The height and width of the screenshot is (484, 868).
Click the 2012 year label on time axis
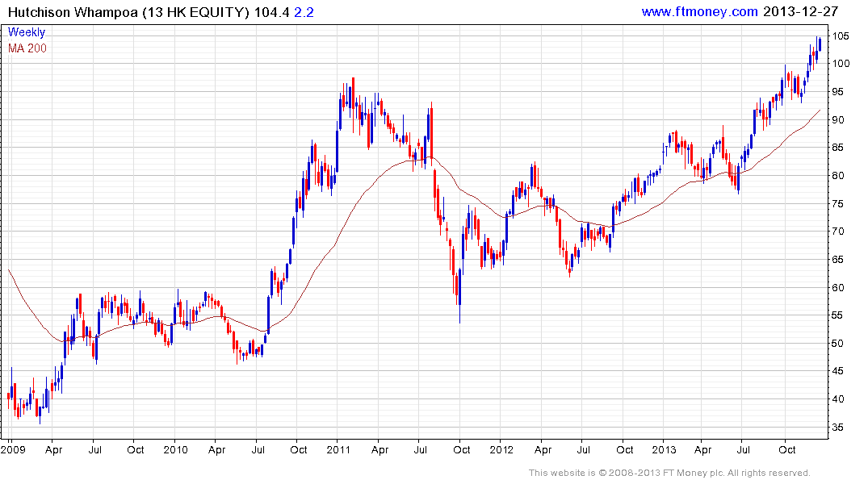[x=501, y=449]
